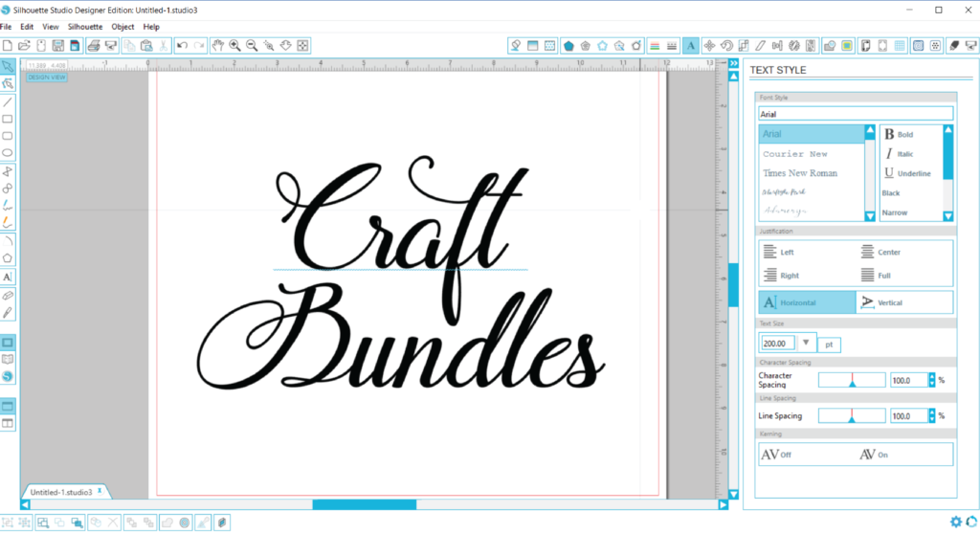This screenshot has height=534, width=980.
Task: Click the Character Spacing slider
Action: (x=852, y=380)
